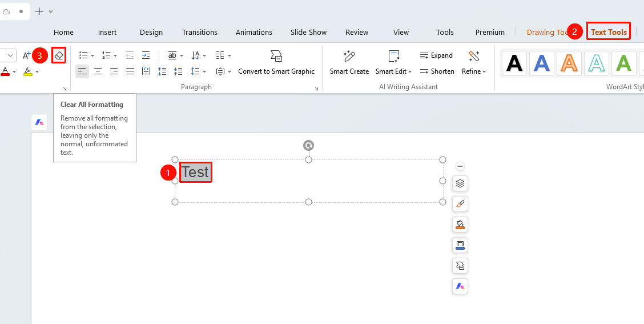Click the Increase Font Size icon
Screen dimensions: 644x324
click(x=26, y=55)
